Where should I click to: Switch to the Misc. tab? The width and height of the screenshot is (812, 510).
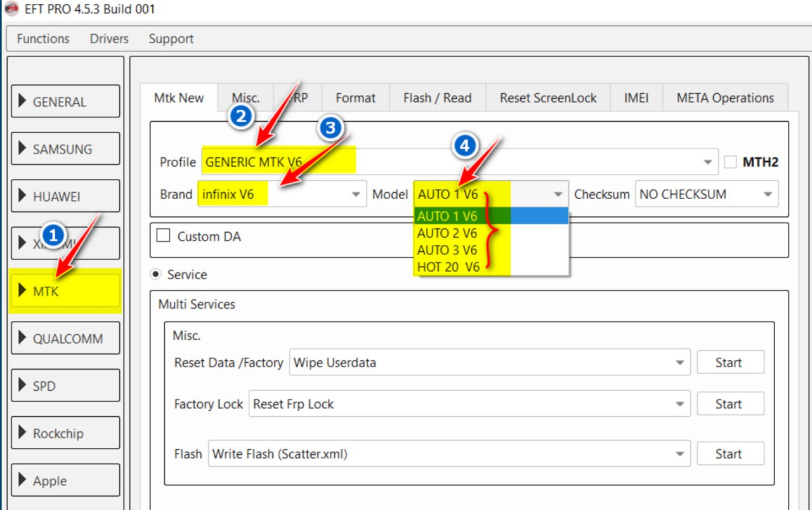click(x=246, y=98)
